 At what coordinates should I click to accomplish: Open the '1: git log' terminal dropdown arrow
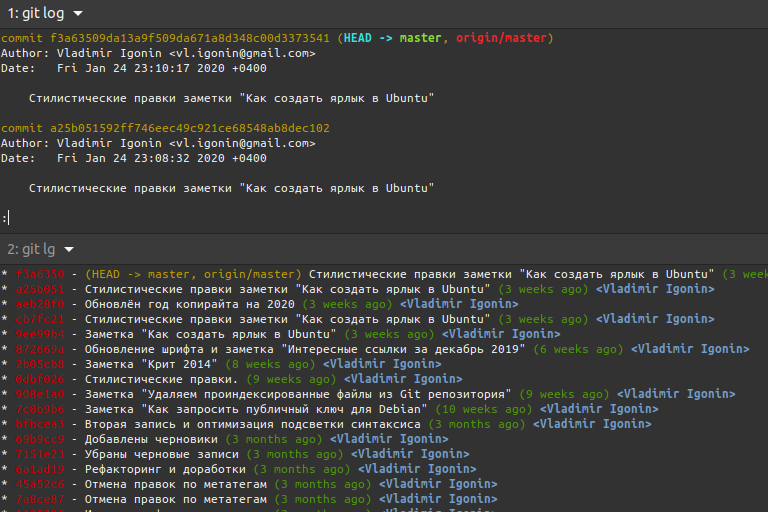pos(78,14)
